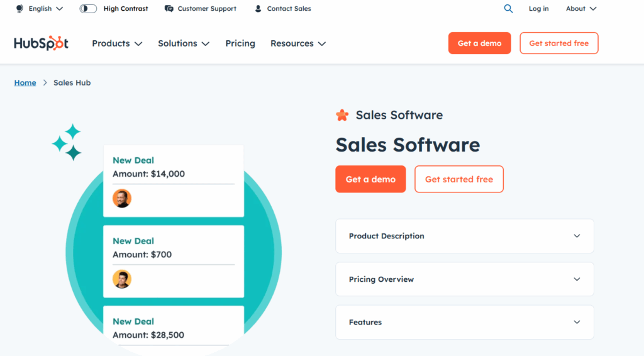Open the Customer Support link
This screenshot has height=356, width=644.
207,9
